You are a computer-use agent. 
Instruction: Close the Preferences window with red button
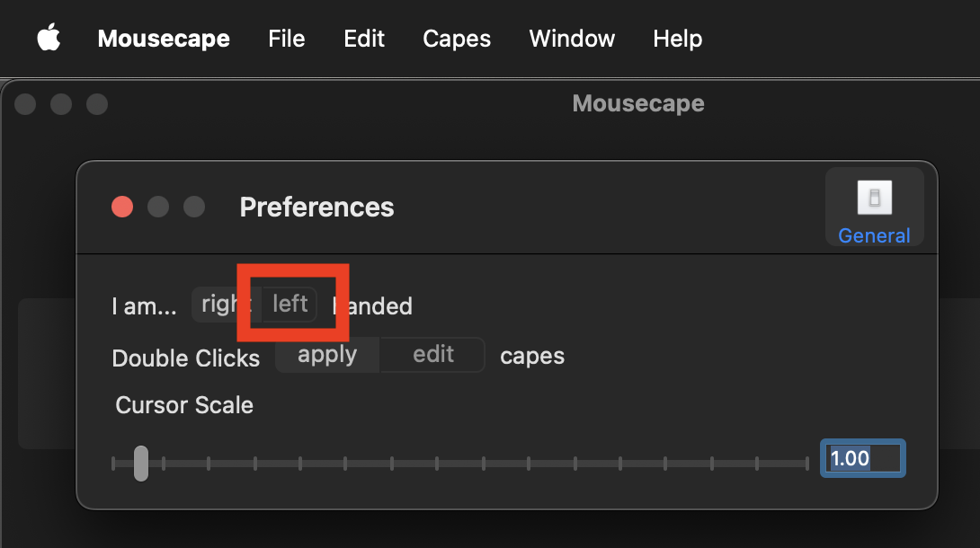pos(122,207)
